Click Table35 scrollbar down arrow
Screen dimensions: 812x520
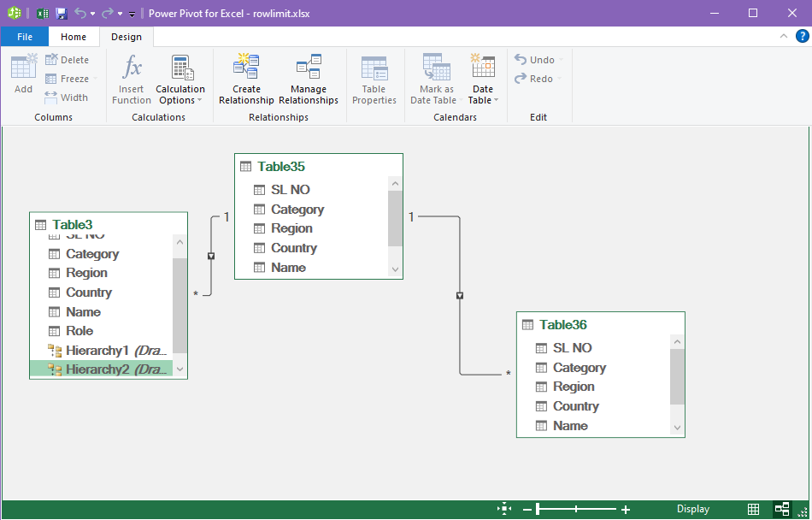(395, 269)
